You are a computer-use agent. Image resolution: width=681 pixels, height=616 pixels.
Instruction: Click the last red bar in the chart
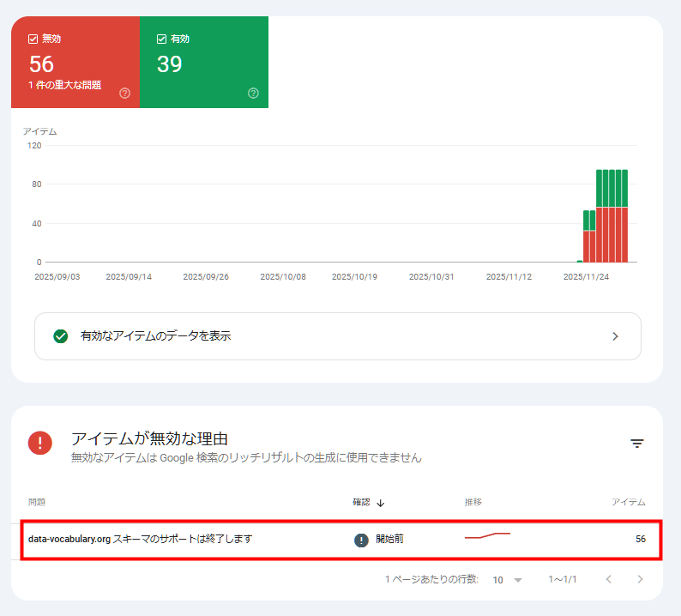(624, 234)
